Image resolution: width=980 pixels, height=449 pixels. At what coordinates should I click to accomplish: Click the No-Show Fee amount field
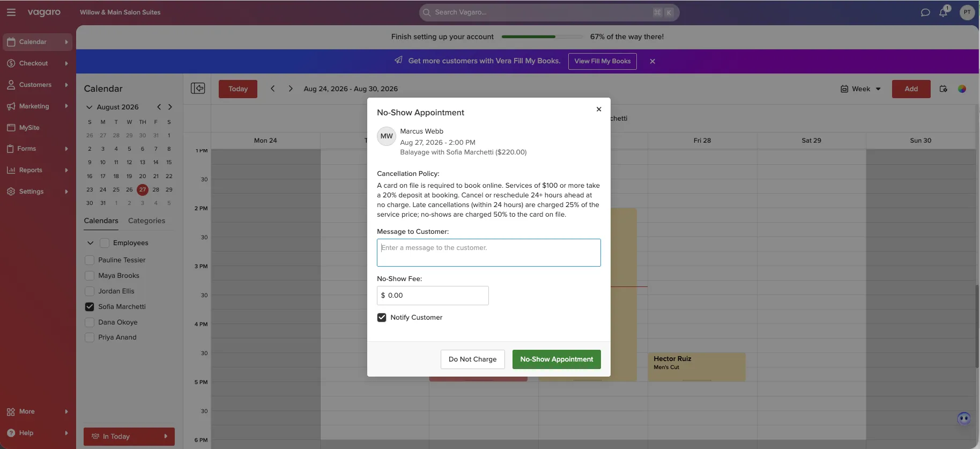click(x=433, y=296)
